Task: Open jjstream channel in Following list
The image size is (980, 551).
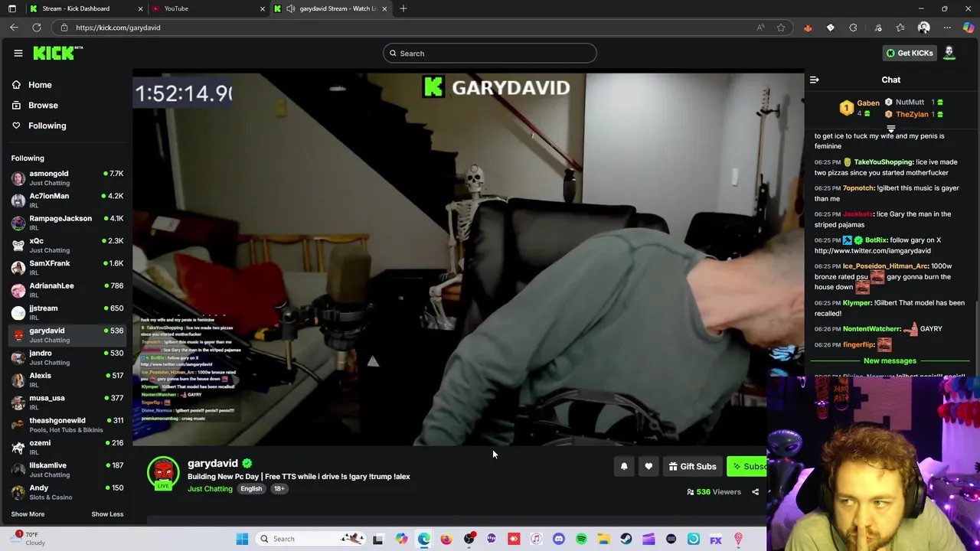Action: (67, 312)
